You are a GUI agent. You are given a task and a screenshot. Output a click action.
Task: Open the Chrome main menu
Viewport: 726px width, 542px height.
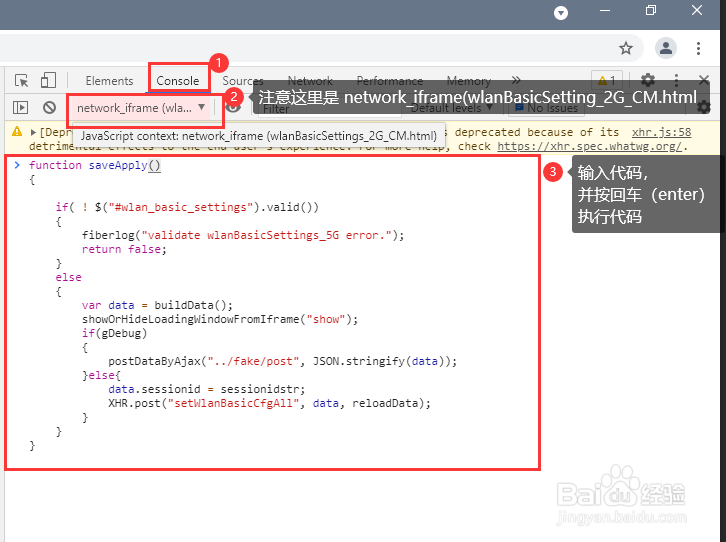click(698, 48)
